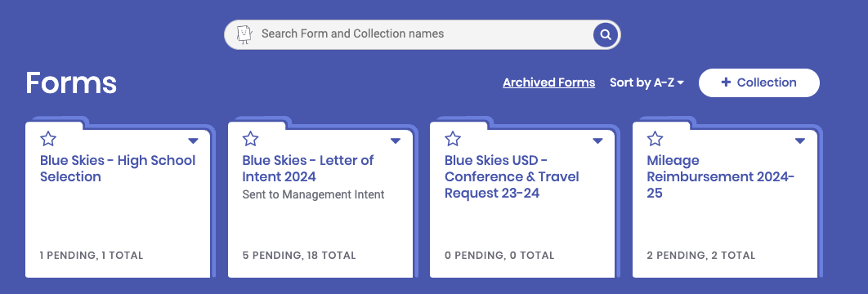Open Blue Skies - High School Selection form title
This screenshot has height=294, width=868.
click(x=118, y=168)
